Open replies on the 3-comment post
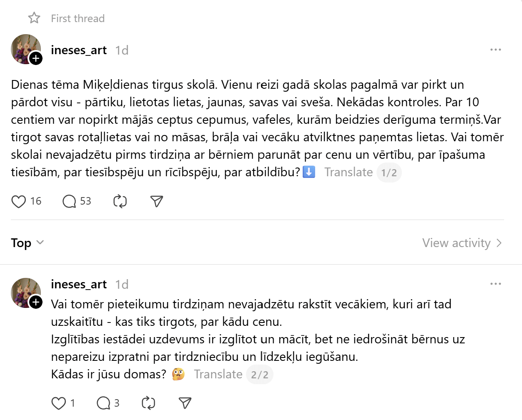The width and height of the screenshot is (522, 420). 103,403
